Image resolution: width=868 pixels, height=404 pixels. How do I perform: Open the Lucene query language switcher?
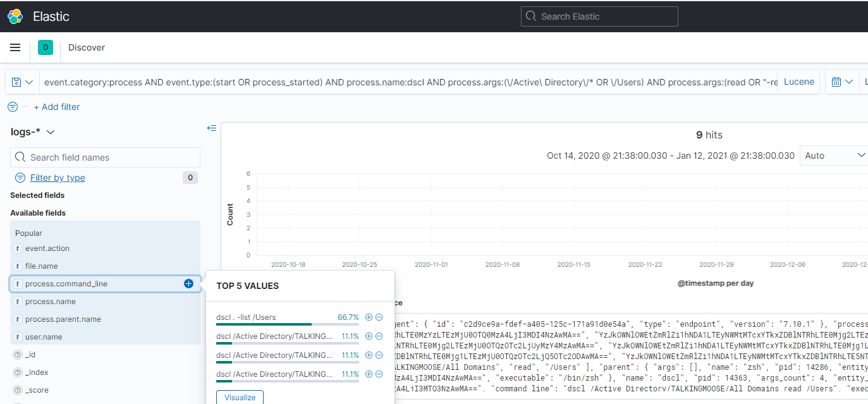[x=798, y=82]
